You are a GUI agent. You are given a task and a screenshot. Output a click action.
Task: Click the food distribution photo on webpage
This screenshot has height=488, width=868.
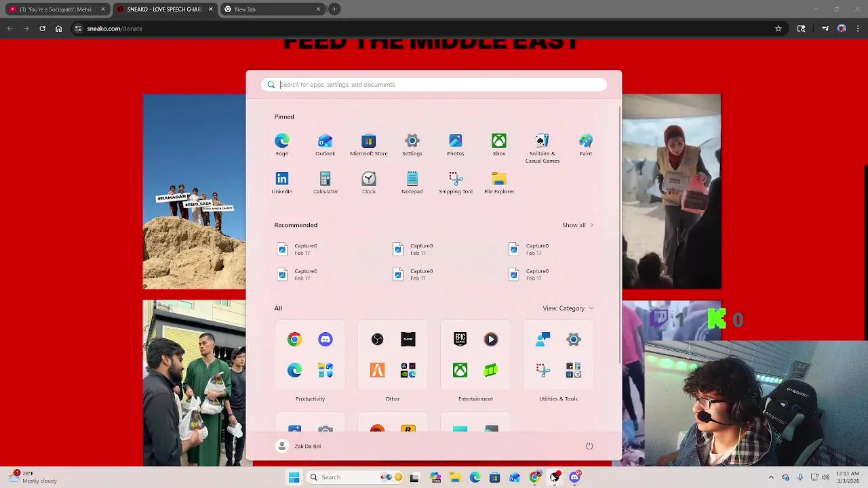[194, 384]
